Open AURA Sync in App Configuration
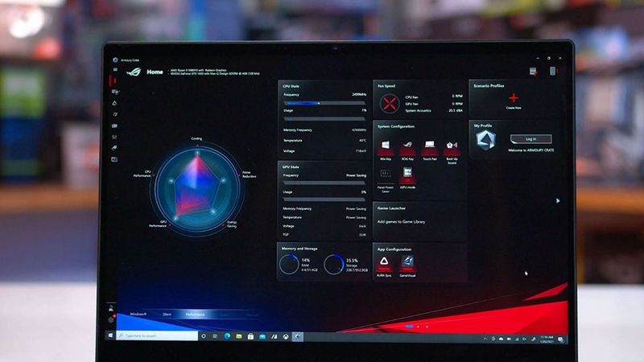 (384, 266)
